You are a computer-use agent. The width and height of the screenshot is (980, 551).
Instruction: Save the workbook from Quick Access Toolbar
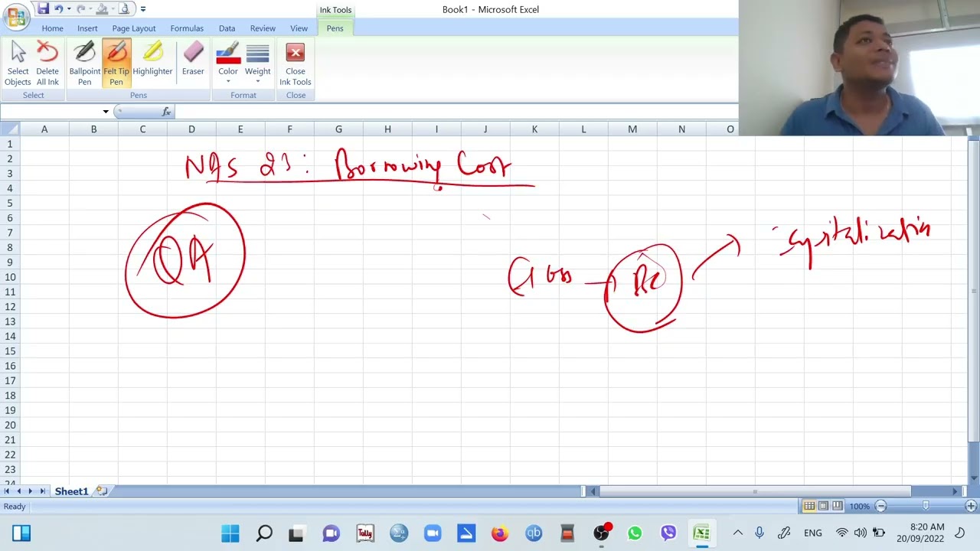pyautogui.click(x=43, y=9)
